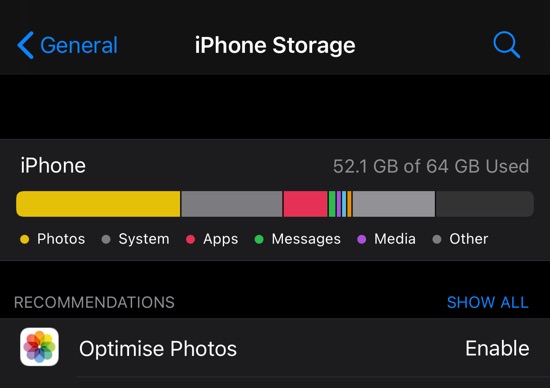Tap the purple Media legend dot

tap(361, 239)
